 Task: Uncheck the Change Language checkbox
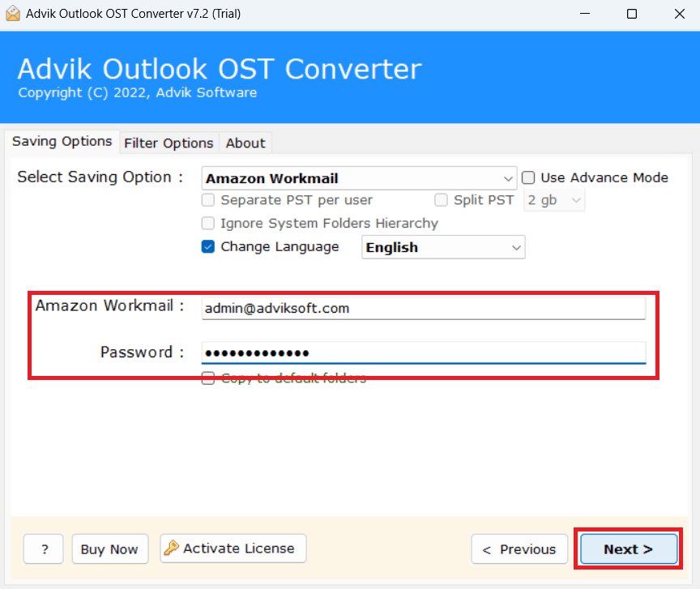coord(208,246)
